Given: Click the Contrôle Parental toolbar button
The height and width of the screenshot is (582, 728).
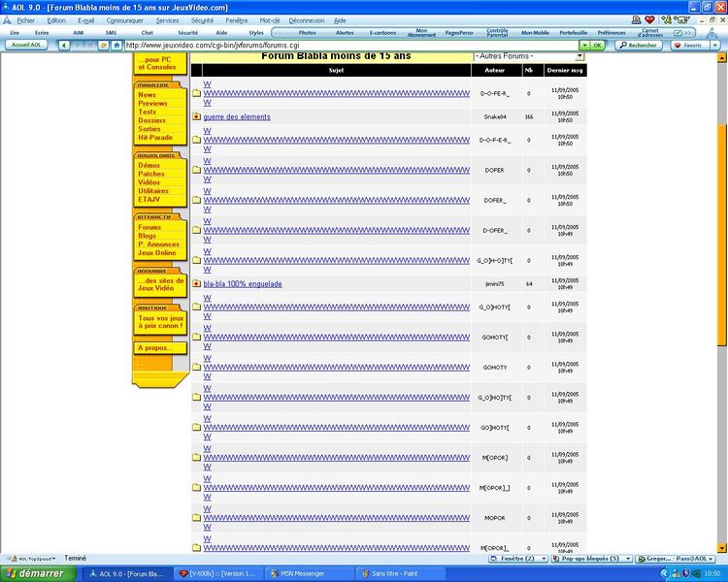Looking at the screenshot, I should tap(497, 33).
